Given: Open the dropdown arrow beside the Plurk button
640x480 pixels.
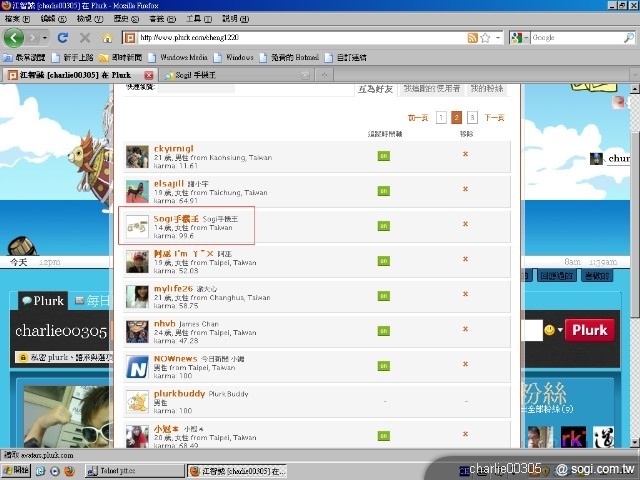Looking at the screenshot, I should 561,330.
